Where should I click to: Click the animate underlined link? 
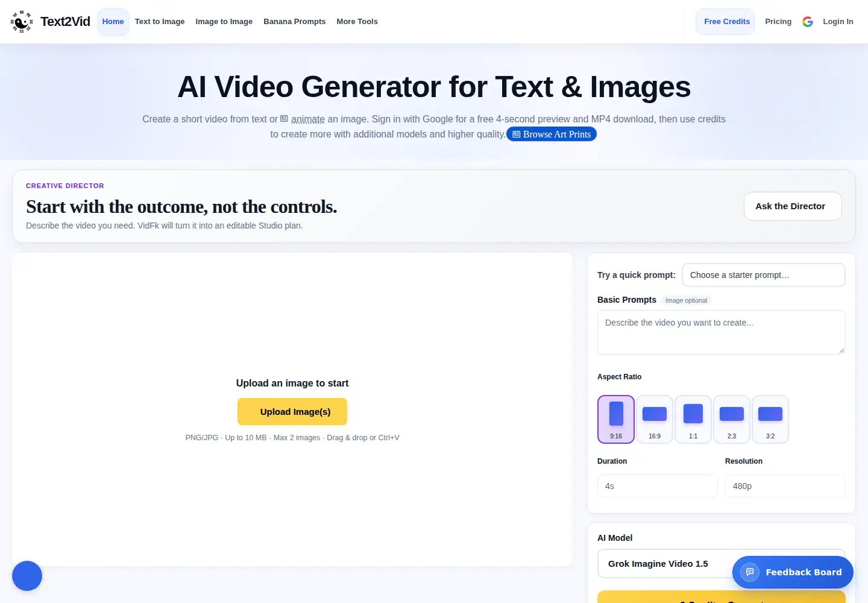tap(308, 119)
